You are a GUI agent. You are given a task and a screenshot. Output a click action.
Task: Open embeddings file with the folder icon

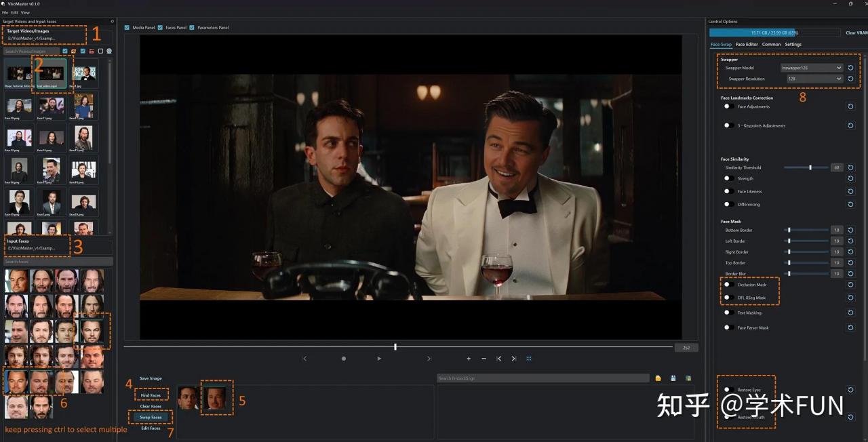pyautogui.click(x=658, y=378)
